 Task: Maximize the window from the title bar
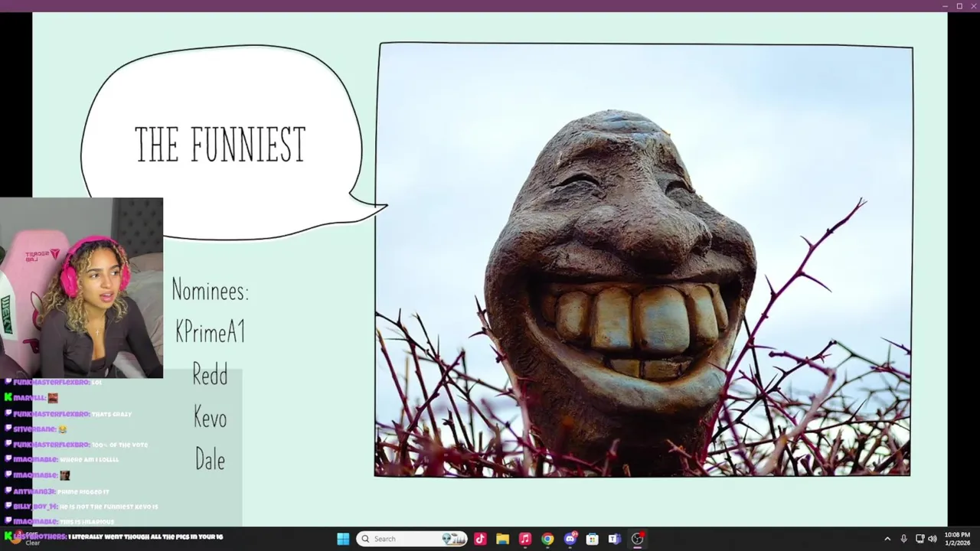pos(959,6)
